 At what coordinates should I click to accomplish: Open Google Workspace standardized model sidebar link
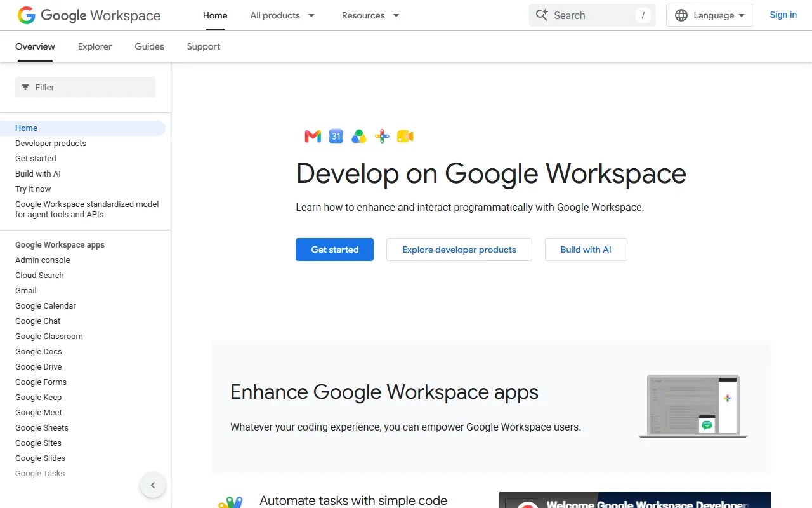87,210
